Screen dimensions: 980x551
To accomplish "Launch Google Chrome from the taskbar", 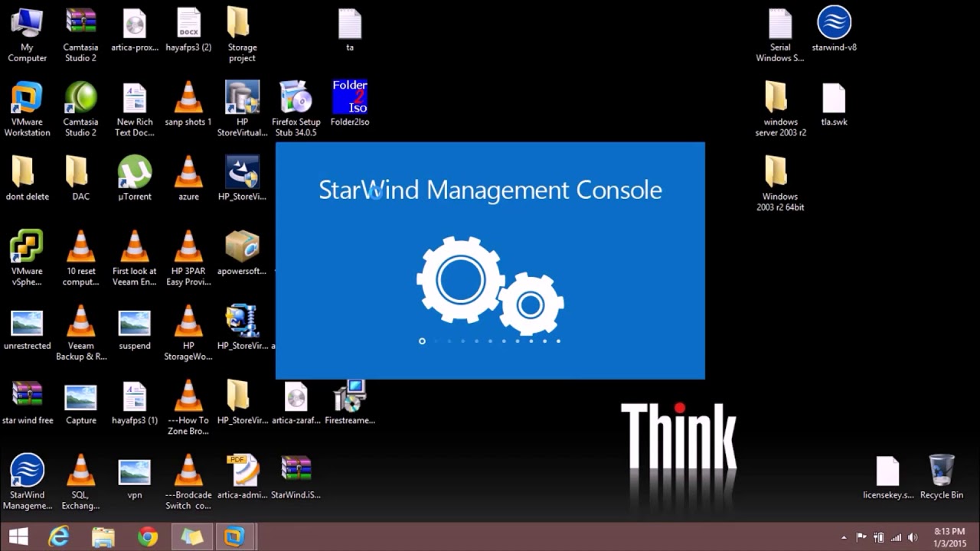I will click(x=148, y=536).
